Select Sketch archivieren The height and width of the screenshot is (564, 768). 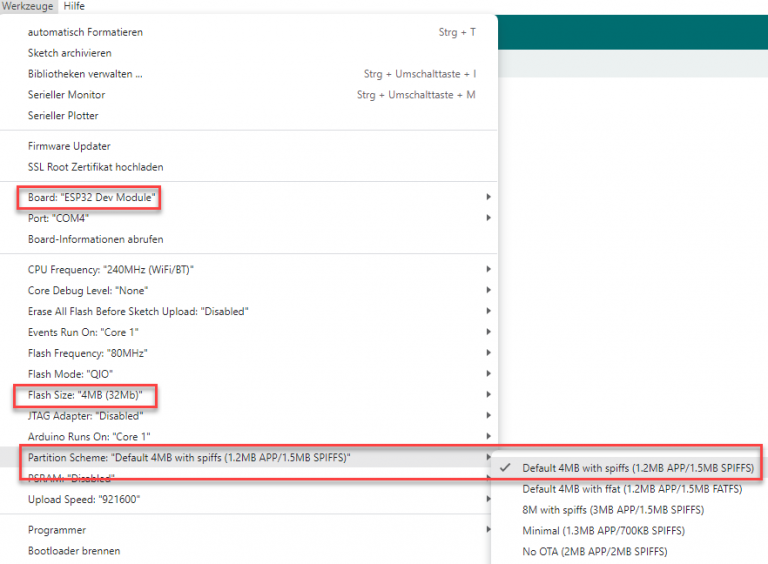pos(70,53)
